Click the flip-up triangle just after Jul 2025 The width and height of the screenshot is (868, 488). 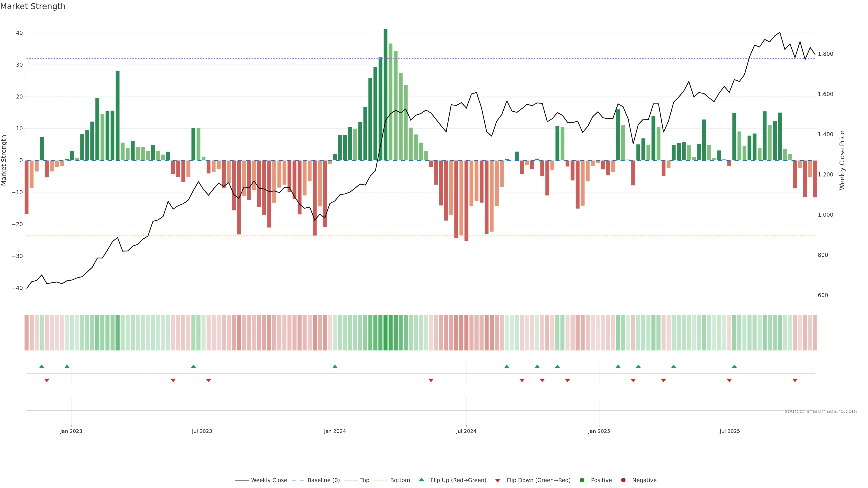point(734,366)
